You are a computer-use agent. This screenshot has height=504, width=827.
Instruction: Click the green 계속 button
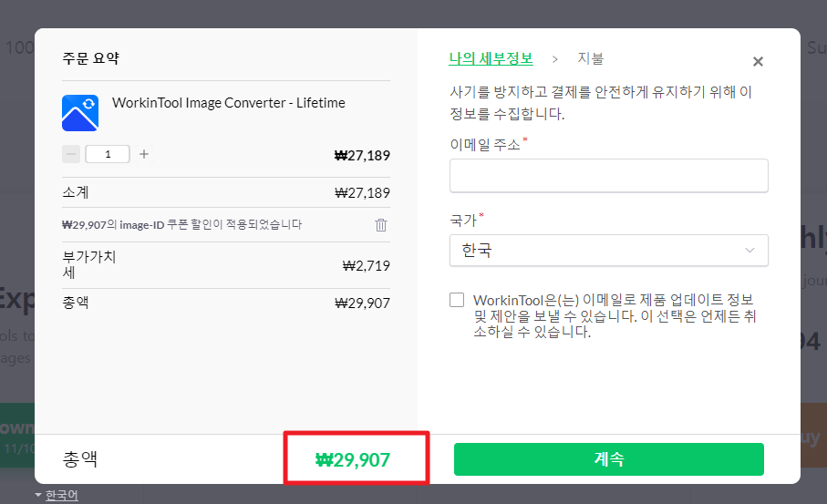(609, 459)
